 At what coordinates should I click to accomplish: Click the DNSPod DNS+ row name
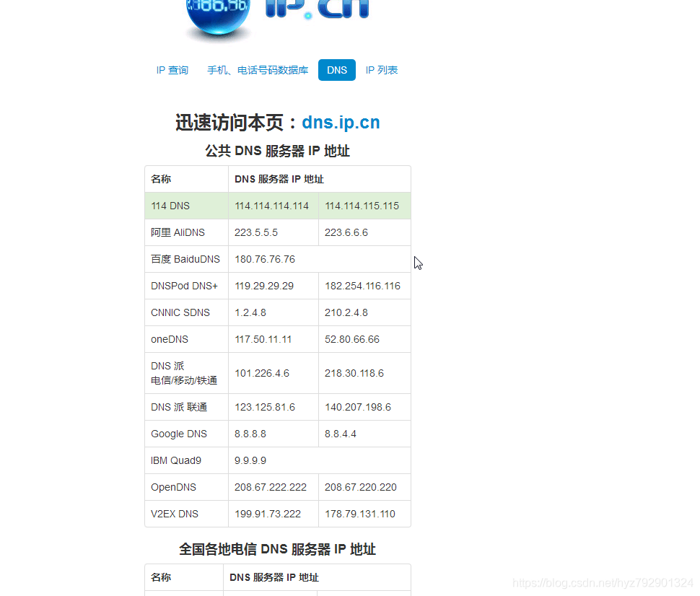click(184, 286)
